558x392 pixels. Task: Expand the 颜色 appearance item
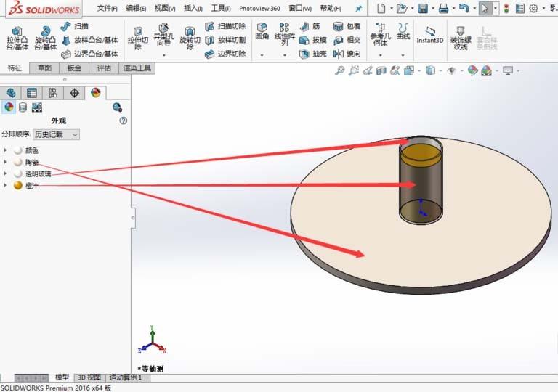coord(5,150)
